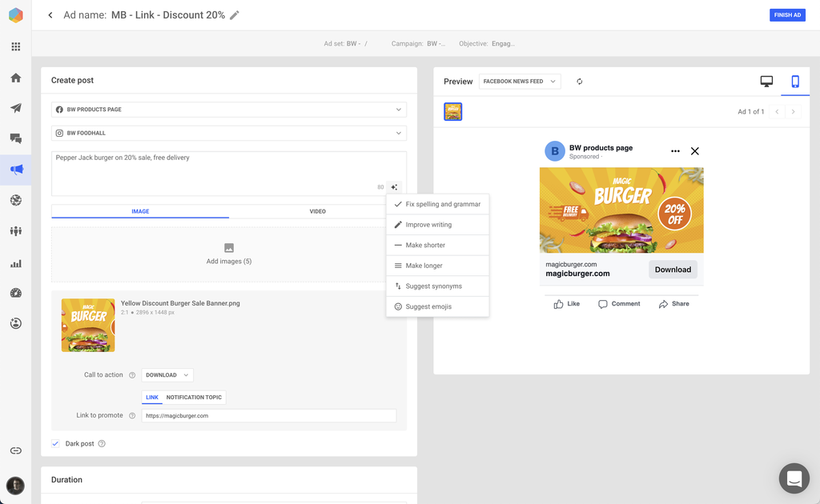This screenshot has width=820, height=504.
Task: Open the bar chart analytics sidebar icon
Action: tap(16, 263)
